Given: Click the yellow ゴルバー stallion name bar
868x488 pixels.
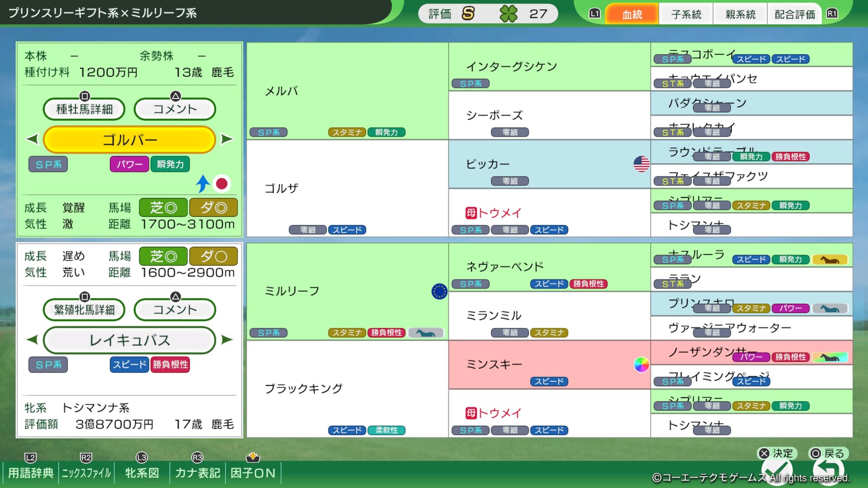Looking at the screenshot, I should tap(129, 140).
